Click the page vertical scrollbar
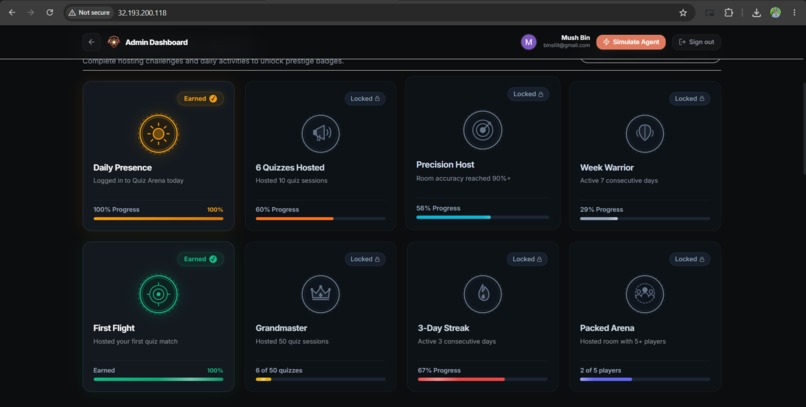Screen dimensions: 806x407 click(804, 128)
